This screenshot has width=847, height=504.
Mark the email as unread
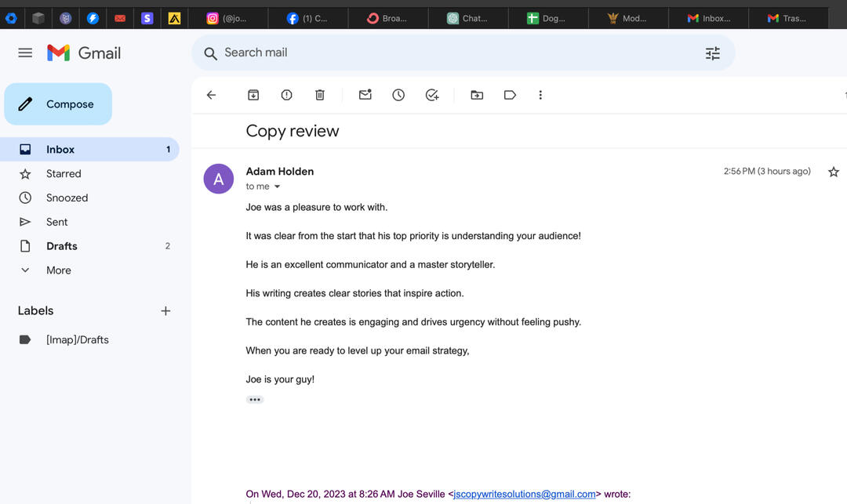[x=365, y=95]
